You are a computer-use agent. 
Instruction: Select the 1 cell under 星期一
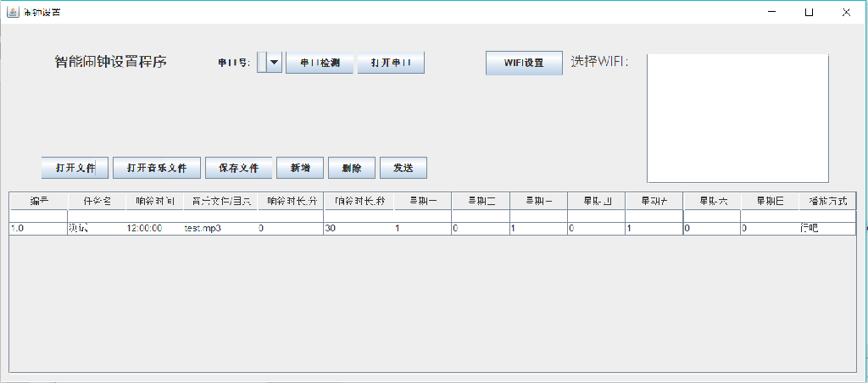[423, 228]
